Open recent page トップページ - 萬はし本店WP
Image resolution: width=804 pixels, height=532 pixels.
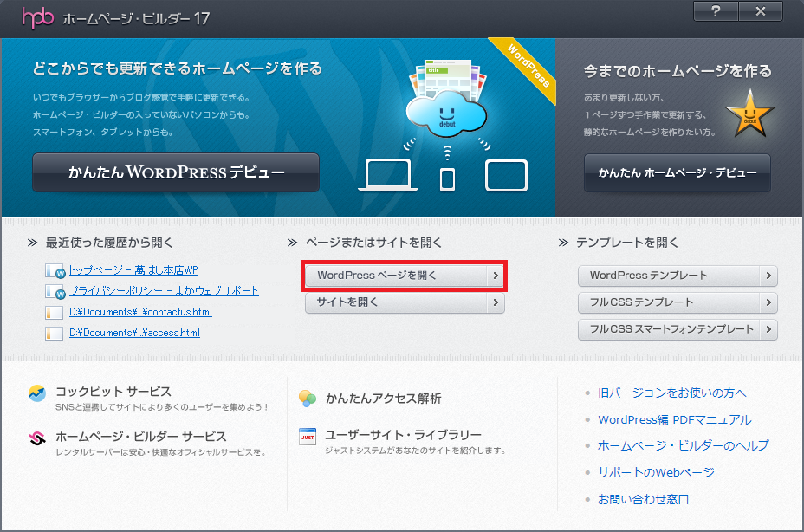pos(133,269)
